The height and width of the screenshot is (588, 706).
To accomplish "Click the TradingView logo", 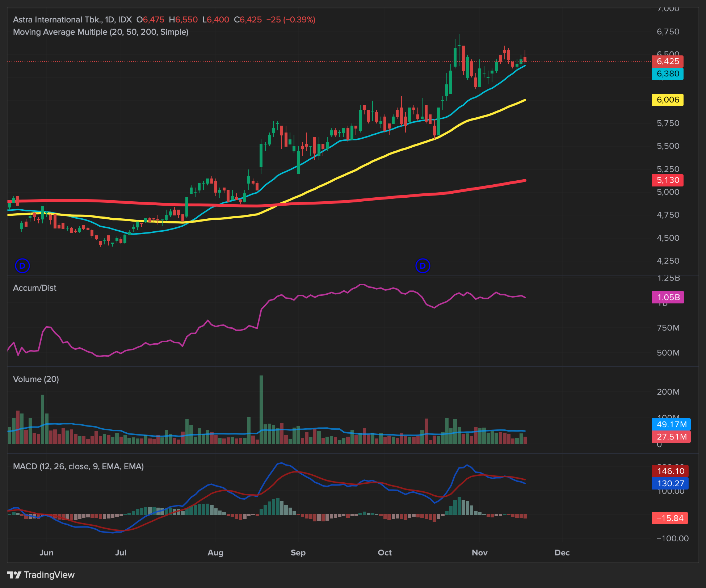I will (x=14, y=575).
